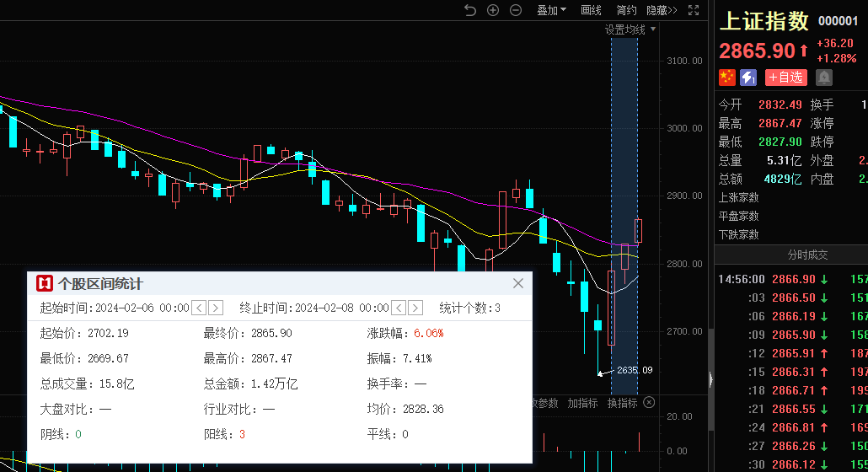Expand hidden panel via 隐藏>> button
Viewport: 868px width, 472px height.
click(662, 10)
